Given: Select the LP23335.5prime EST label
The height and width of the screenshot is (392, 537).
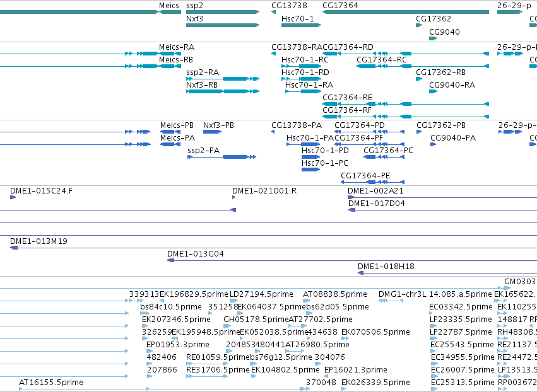Looking at the screenshot, I should click(x=461, y=320).
